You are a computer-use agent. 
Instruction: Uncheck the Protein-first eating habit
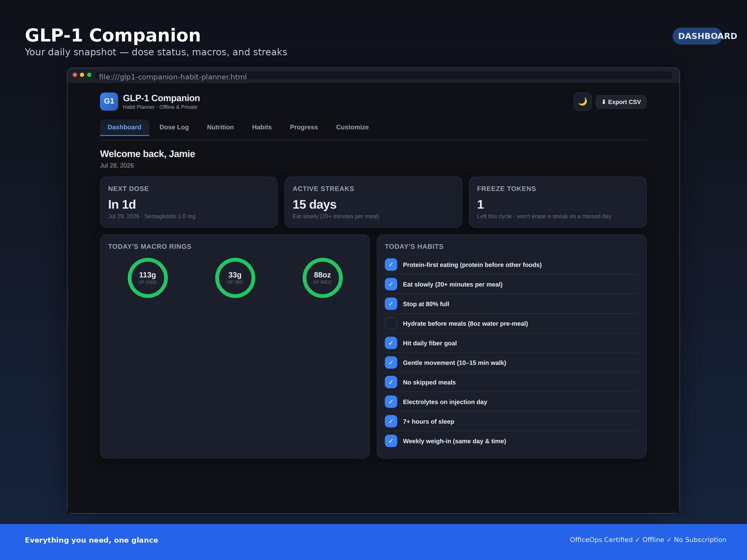[x=391, y=265]
